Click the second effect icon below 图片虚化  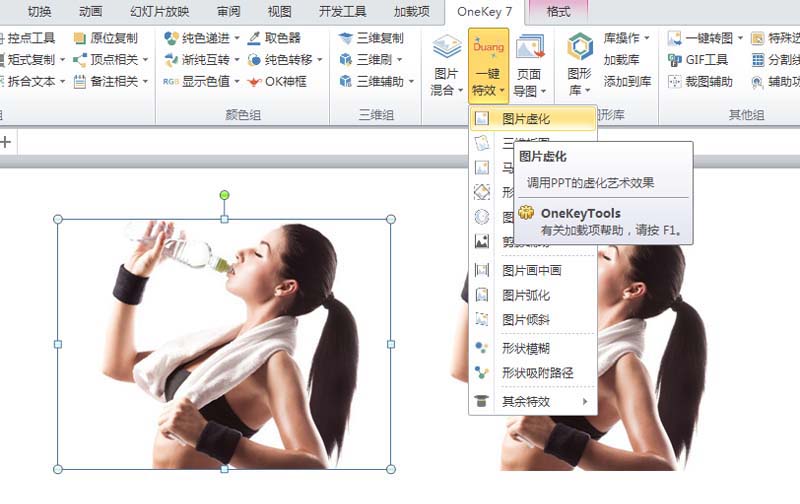[x=482, y=143]
